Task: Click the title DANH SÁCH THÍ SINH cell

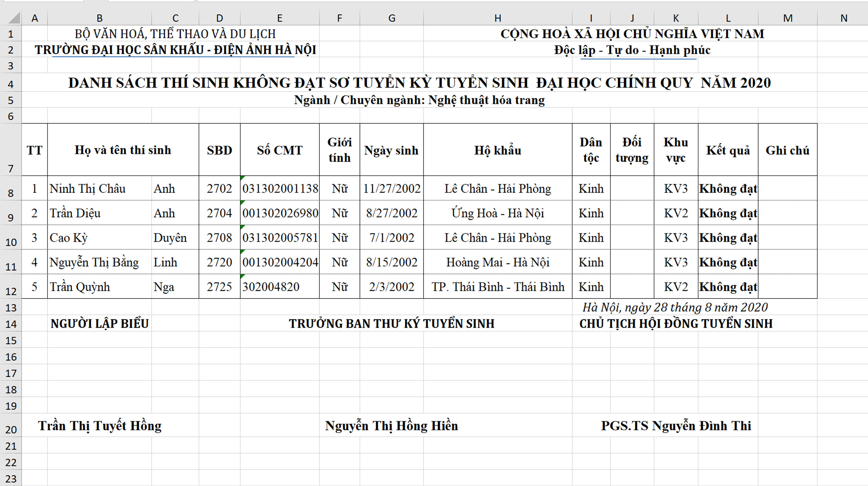Action: (420, 83)
